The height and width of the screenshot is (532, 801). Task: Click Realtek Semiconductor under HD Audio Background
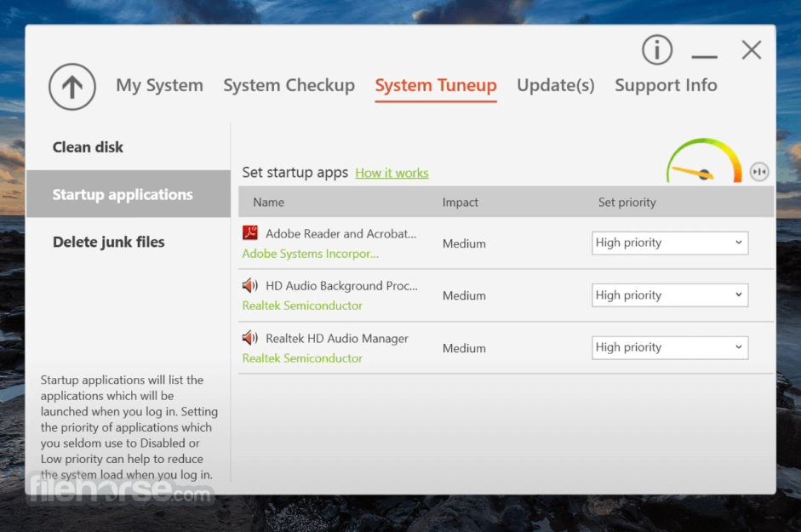click(302, 306)
